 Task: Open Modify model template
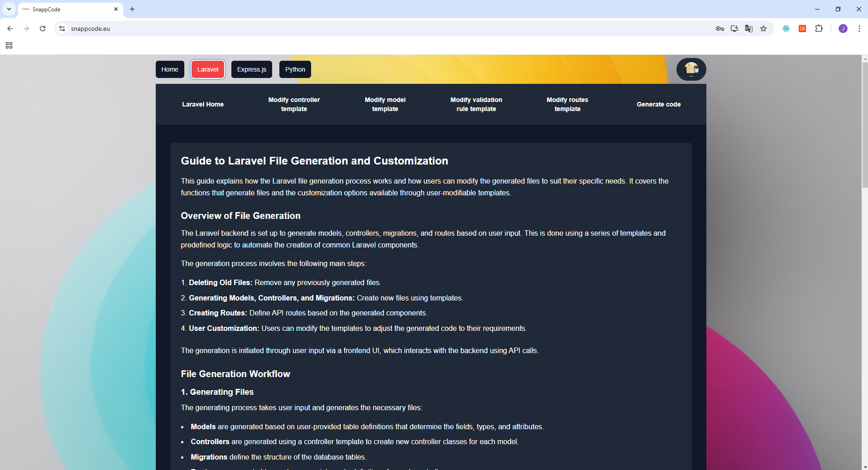pyautogui.click(x=385, y=104)
